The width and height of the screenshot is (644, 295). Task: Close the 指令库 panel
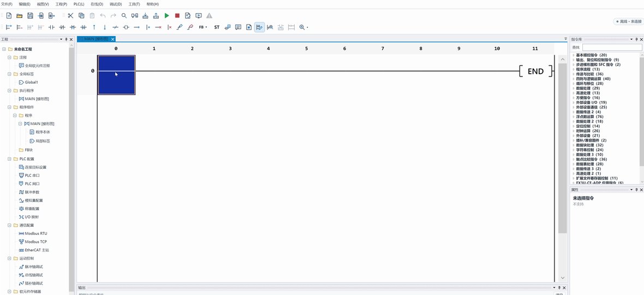[641, 39]
